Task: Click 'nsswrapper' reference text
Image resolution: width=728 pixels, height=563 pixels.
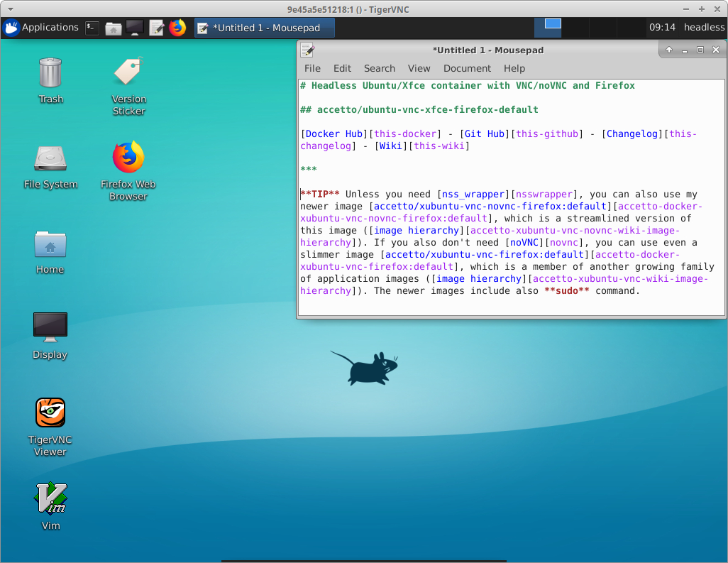Action: [544, 194]
